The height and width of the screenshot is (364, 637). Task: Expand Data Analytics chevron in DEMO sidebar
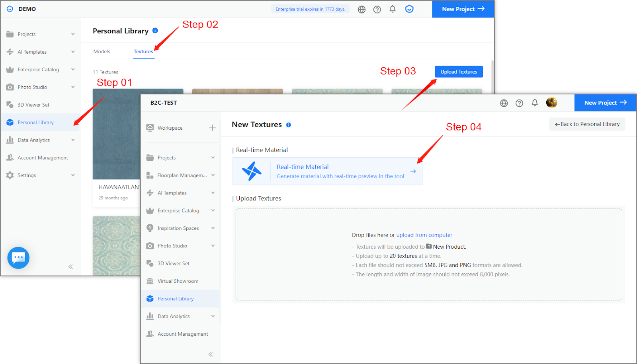[73, 140]
